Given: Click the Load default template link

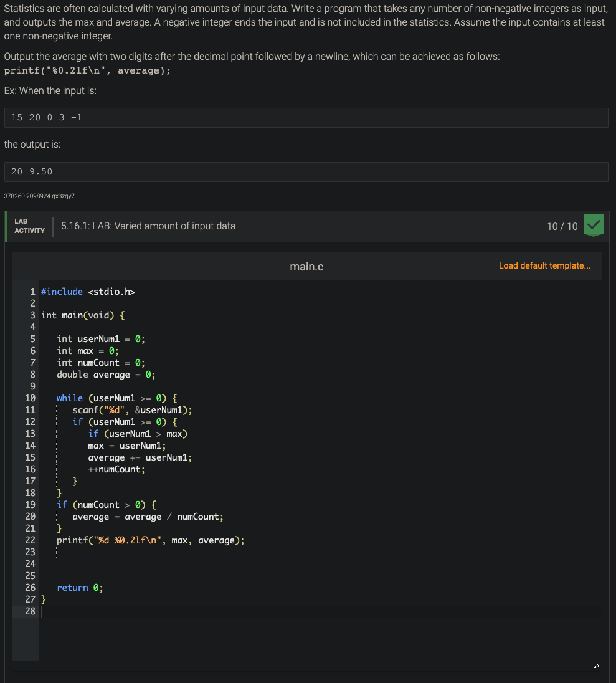Looking at the screenshot, I should (544, 265).
